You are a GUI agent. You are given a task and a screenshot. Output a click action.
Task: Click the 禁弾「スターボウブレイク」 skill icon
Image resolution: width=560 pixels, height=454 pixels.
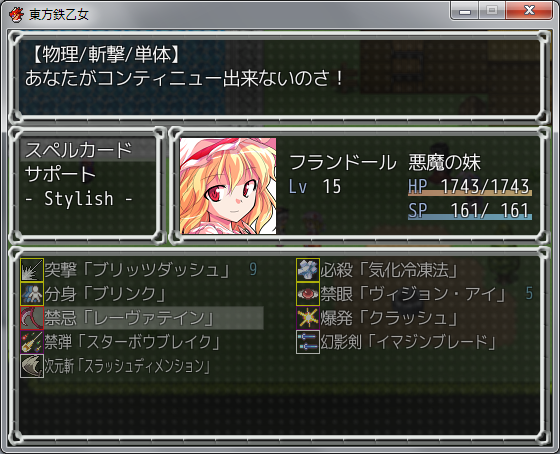pos(32,342)
